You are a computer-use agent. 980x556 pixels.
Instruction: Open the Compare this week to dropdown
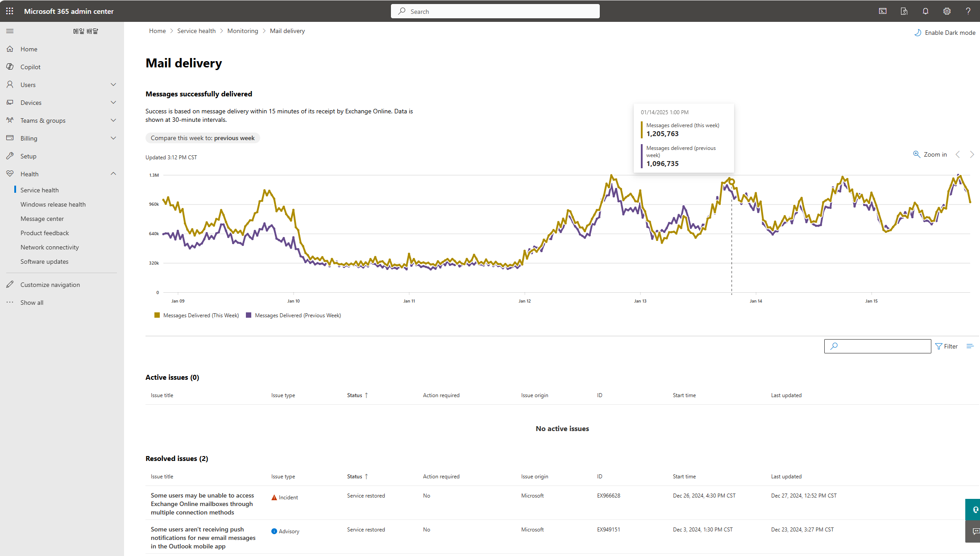[x=203, y=138]
